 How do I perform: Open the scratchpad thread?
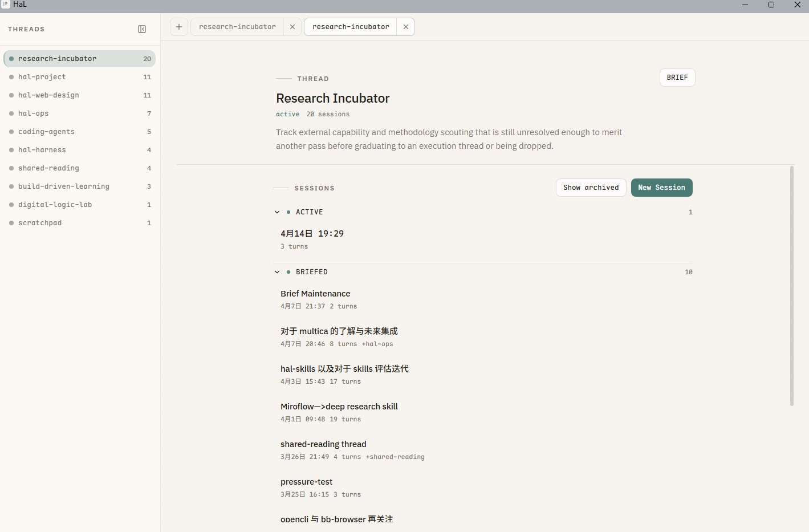[80, 223]
